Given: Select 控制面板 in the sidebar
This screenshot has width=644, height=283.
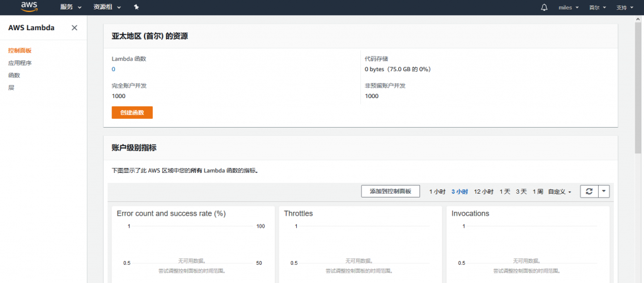Looking at the screenshot, I should coord(19,50).
